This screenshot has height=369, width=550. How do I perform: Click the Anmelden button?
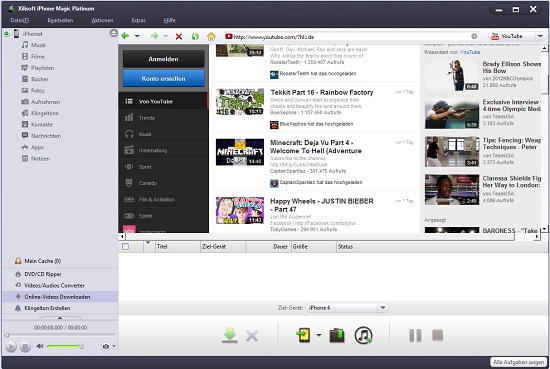coord(163,59)
